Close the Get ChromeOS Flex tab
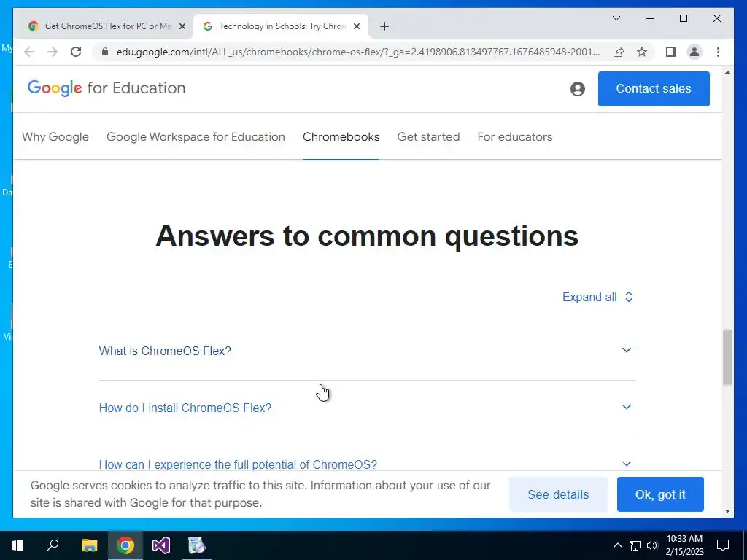Viewport: 747px width, 560px height. point(182,26)
